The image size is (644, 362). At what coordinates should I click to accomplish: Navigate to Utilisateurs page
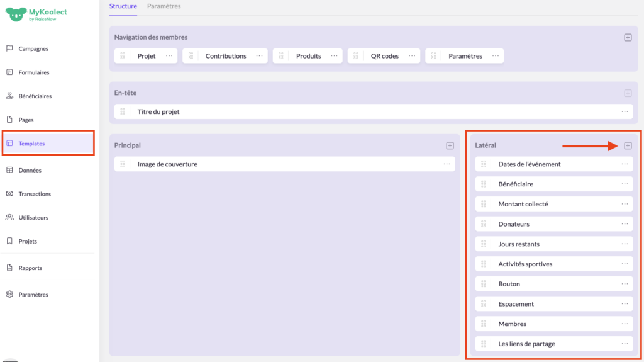tap(33, 218)
